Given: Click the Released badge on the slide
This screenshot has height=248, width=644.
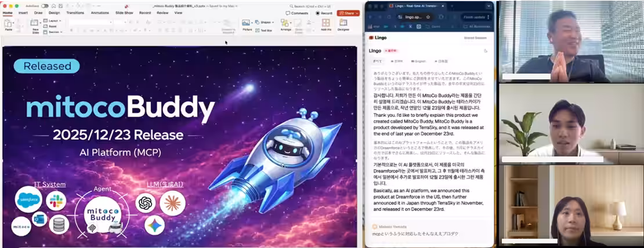Looking at the screenshot, I should point(47,66).
